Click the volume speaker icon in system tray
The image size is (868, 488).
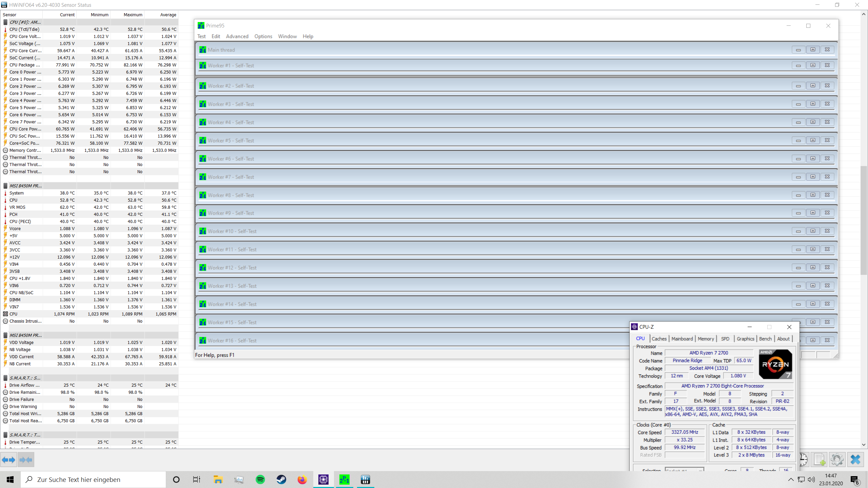(x=812, y=479)
